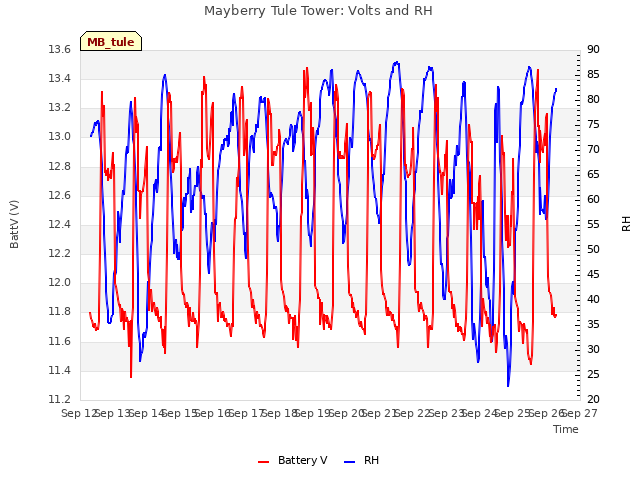Screen dimensions: 640x480
Task: Click the Time axis label
Action: [x=566, y=429]
